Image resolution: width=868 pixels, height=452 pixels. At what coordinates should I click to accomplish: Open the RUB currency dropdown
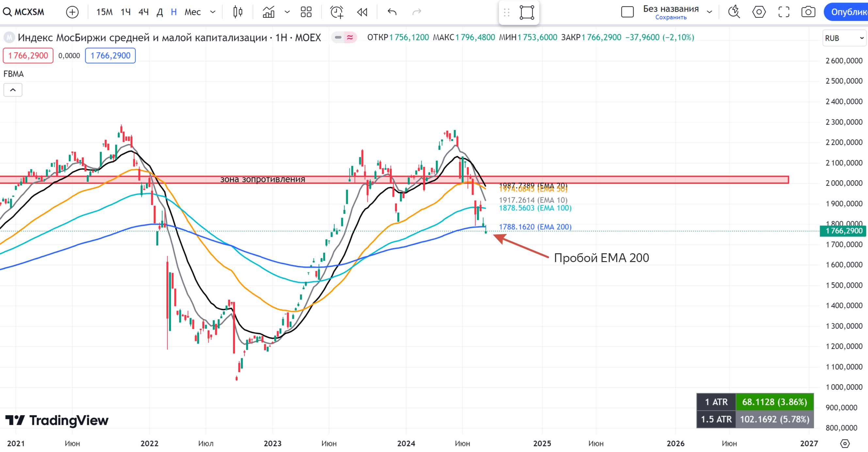click(x=844, y=38)
